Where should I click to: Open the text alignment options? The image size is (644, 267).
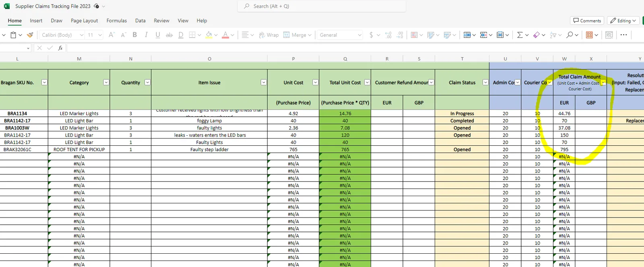tap(245, 35)
